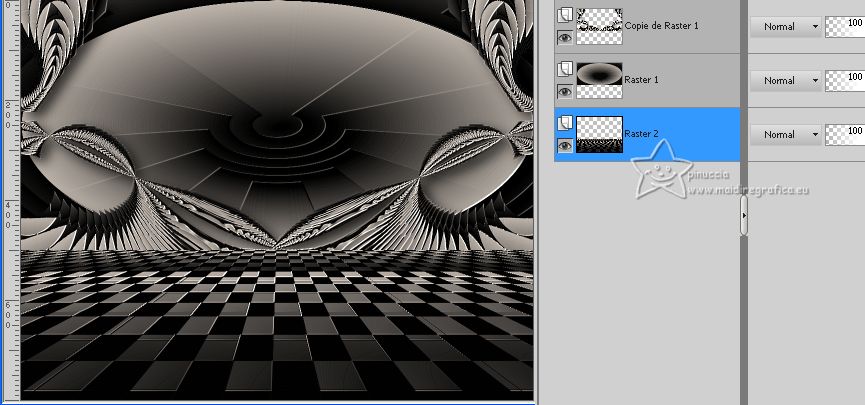The width and height of the screenshot is (865, 405).
Task: Select the Raster 1 layer thumbnail
Action: point(599,80)
